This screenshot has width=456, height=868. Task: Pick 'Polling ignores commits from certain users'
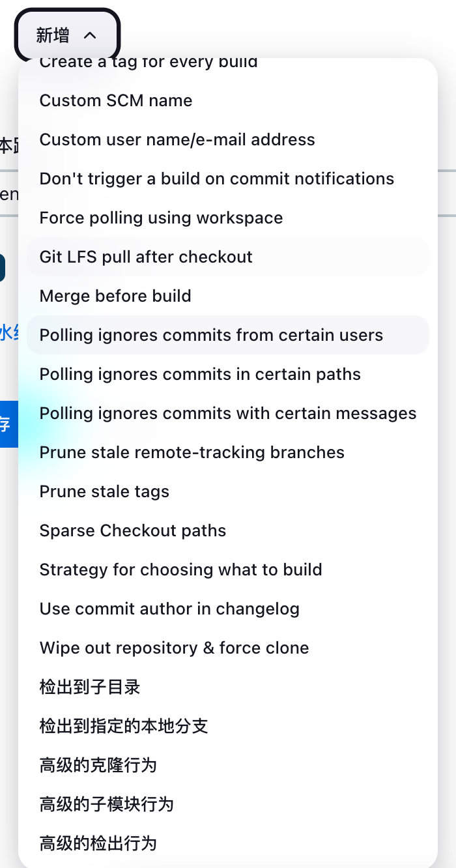click(211, 335)
